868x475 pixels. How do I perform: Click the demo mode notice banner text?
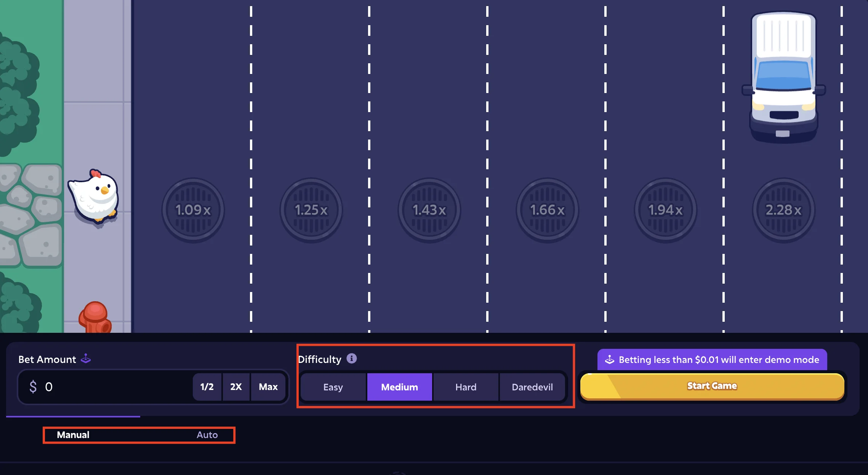pos(719,359)
